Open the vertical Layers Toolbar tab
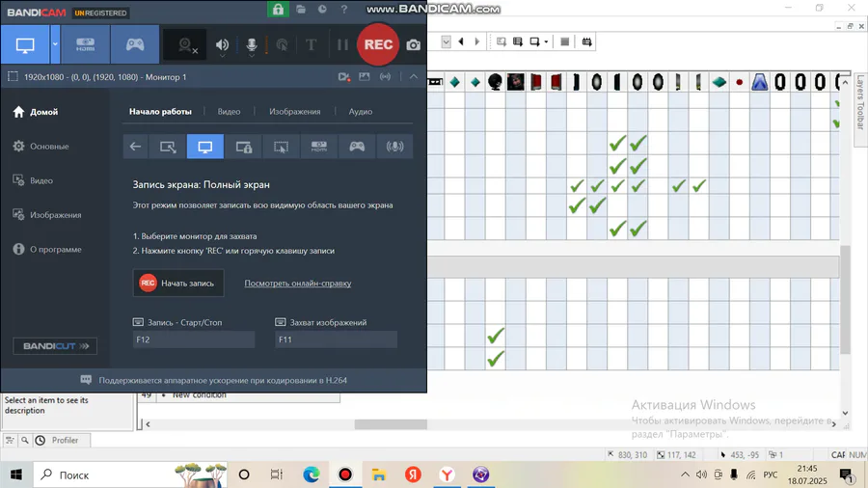This screenshot has width=868, height=488. [x=859, y=102]
